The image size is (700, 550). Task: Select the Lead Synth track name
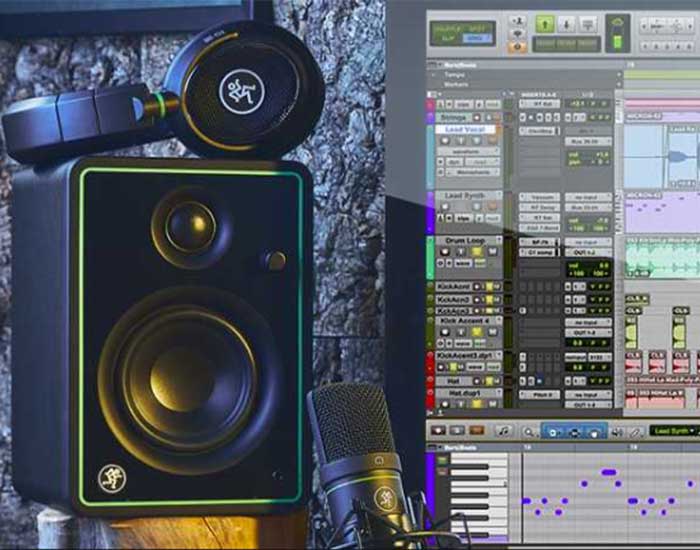coord(465,196)
